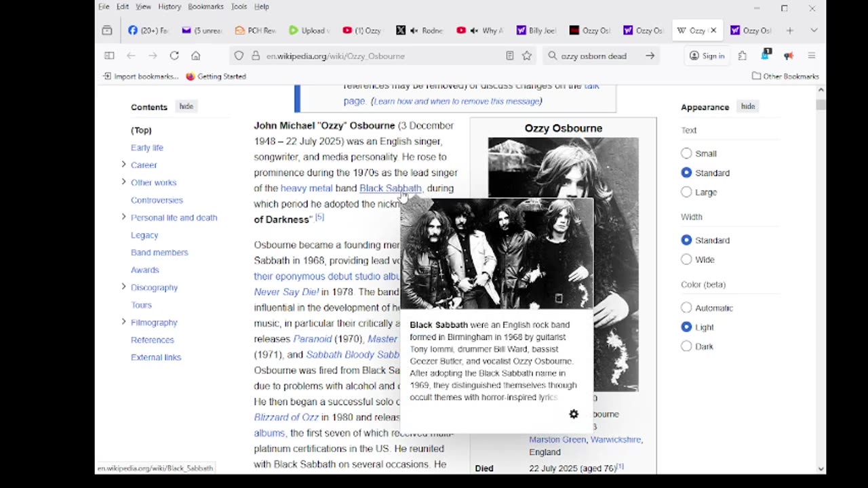Hide the Appearance panel
The width and height of the screenshot is (868, 488).
[748, 106]
